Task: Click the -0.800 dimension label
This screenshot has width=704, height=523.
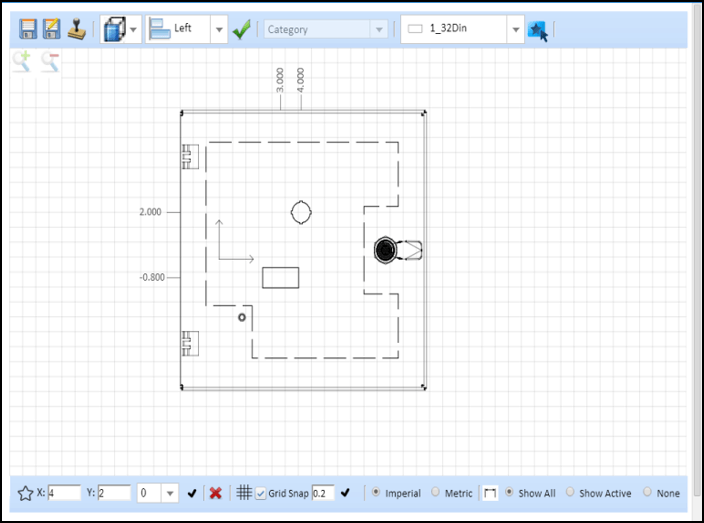Action: pos(152,277)
